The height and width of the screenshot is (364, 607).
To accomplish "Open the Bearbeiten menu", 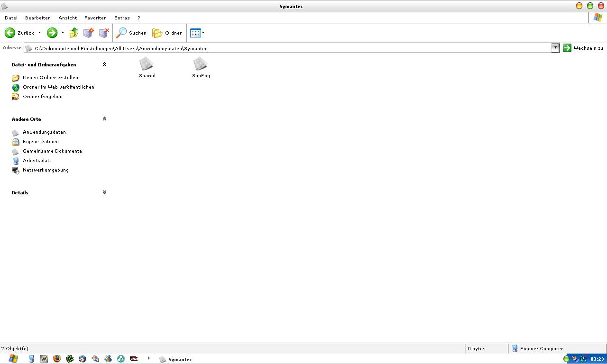I will point(38,18).
